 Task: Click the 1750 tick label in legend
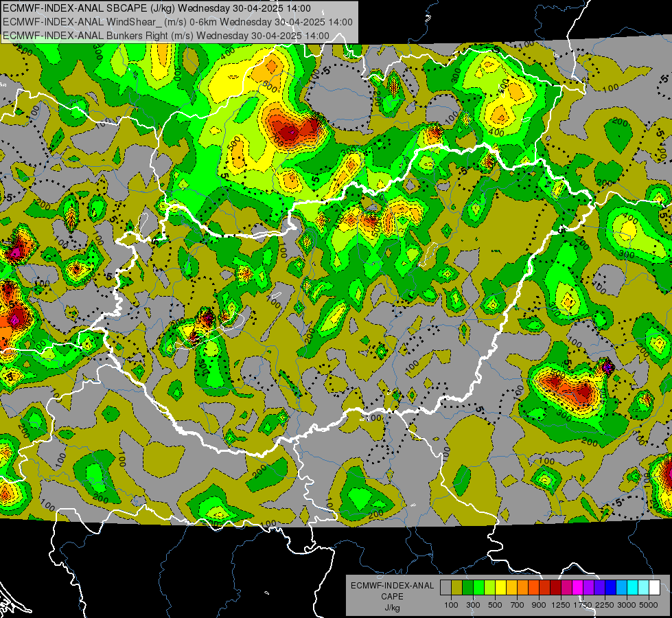tap(583, 605)
